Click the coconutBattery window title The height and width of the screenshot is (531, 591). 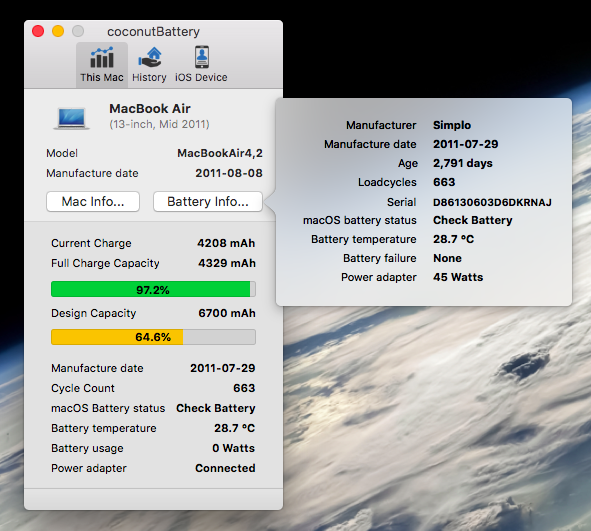(x=153, y=32)
